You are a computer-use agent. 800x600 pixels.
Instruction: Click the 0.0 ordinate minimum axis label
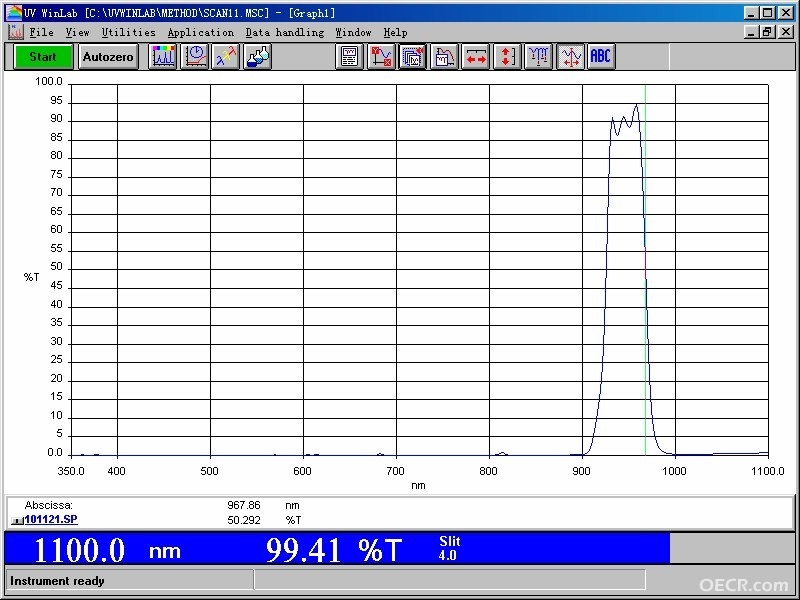(55, 453)
